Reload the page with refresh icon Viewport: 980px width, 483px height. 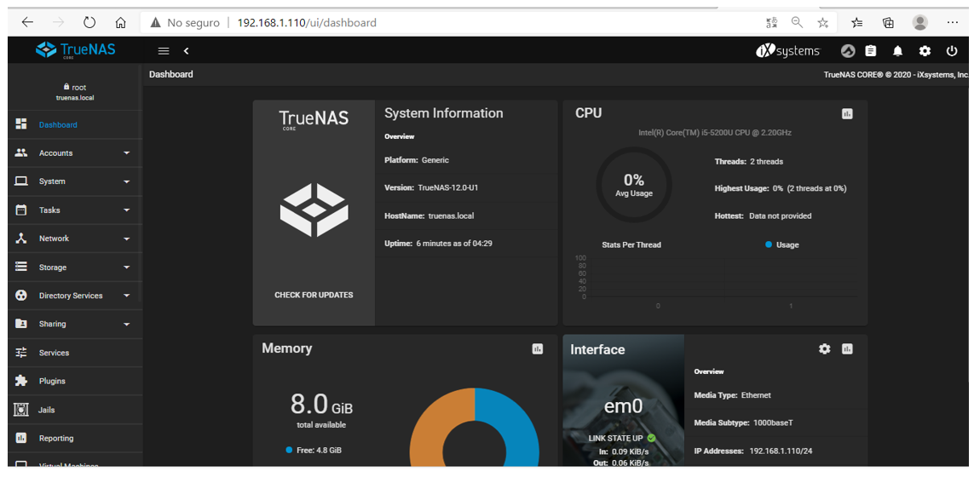point(89,22)
